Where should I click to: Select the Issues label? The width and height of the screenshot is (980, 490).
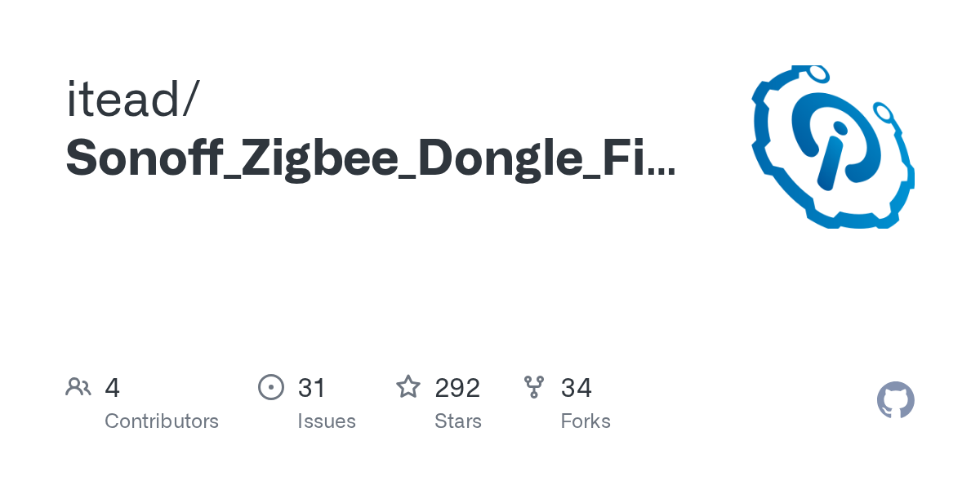(327, 421)
